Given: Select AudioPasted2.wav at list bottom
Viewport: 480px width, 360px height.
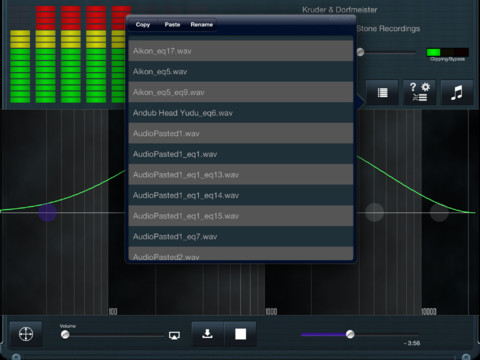Looking at the screenshot, I should click(241, 254).
